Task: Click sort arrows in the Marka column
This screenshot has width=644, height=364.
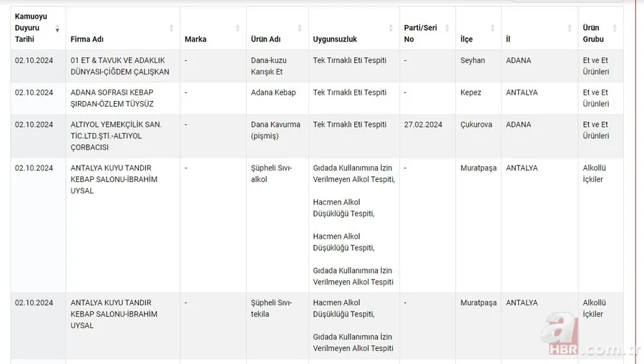Action: pyautogui.click(x=238, y=29)
